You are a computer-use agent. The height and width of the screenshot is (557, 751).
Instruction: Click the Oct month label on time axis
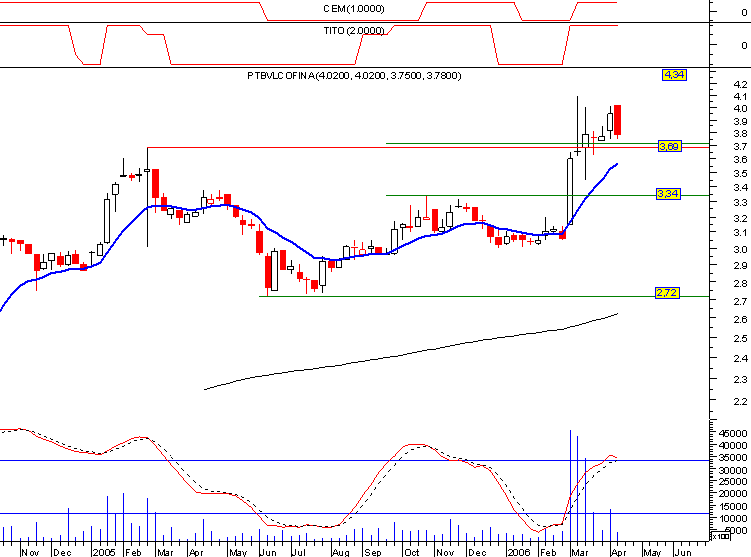coord(412,552)
